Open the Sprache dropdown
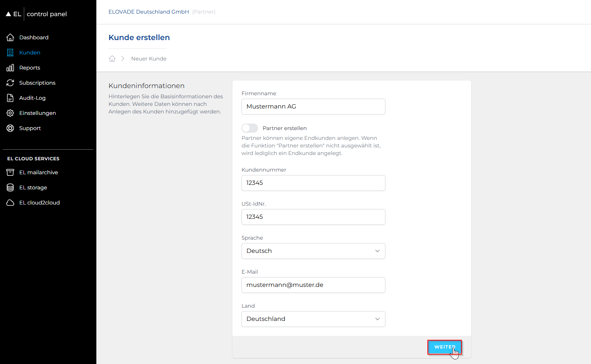Image resolution: width=591 pixels, height=364 pixels. coord(313,251)
